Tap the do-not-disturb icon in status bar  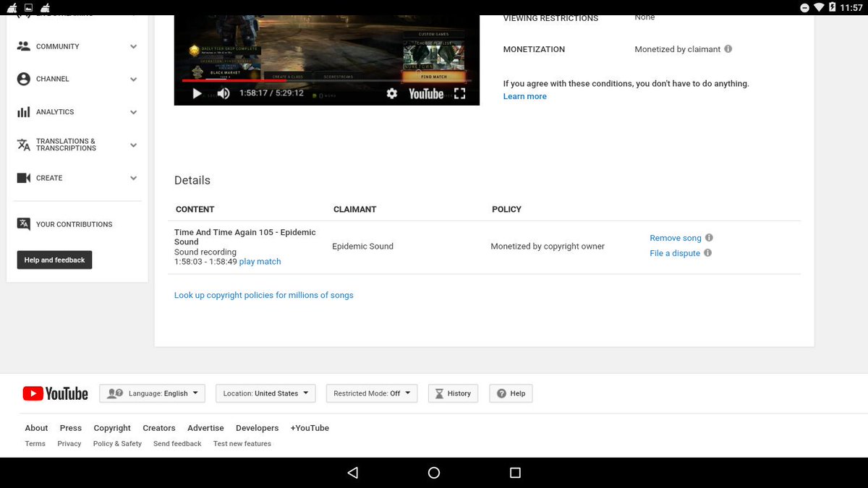[804, 7]
